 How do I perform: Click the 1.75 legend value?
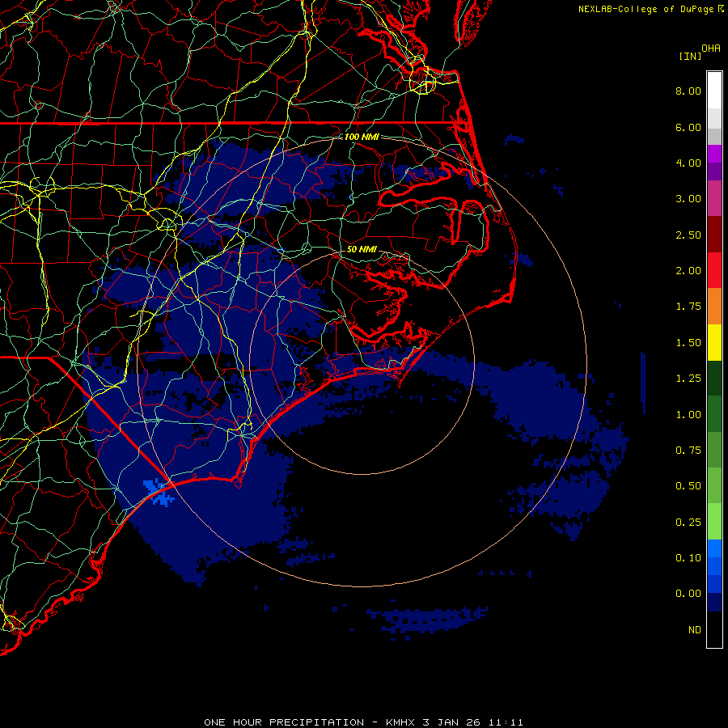(x=688, y=307)
